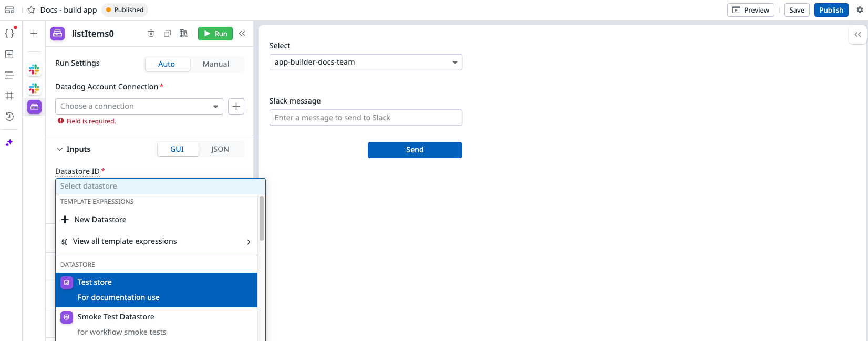Add a new connection with plus button

coord(236,107)
